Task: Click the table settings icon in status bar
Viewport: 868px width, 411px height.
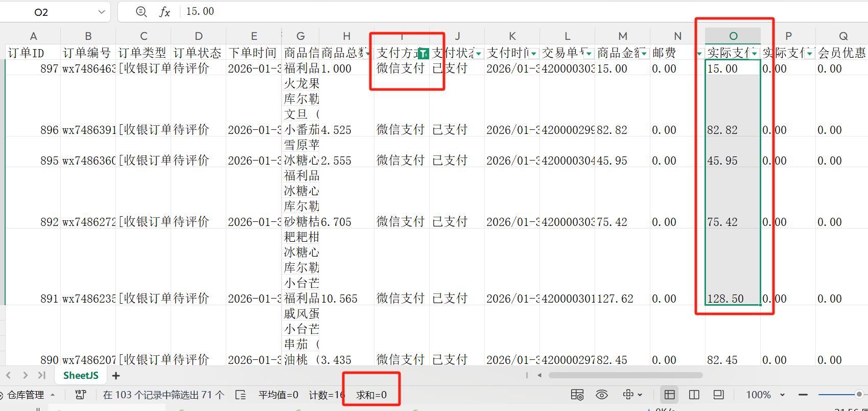Action: [577, 395]
